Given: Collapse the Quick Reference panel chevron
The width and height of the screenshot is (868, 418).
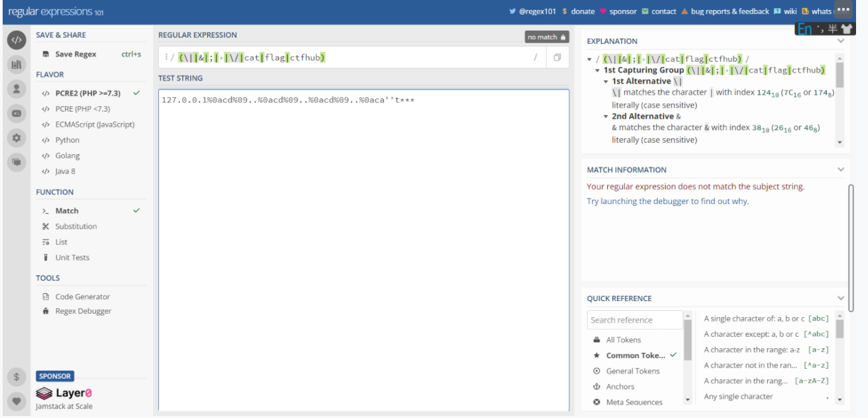Looking at the screenshot, I should tap(841, 298).
